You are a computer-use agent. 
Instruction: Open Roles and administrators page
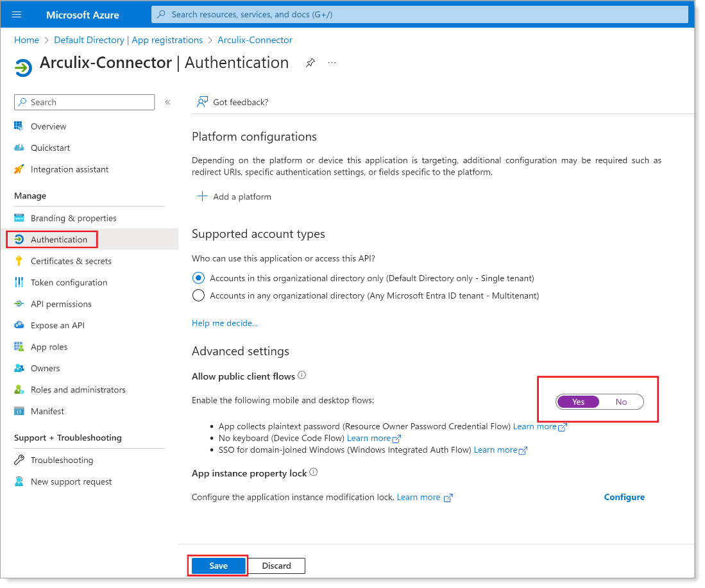point(78,390)
